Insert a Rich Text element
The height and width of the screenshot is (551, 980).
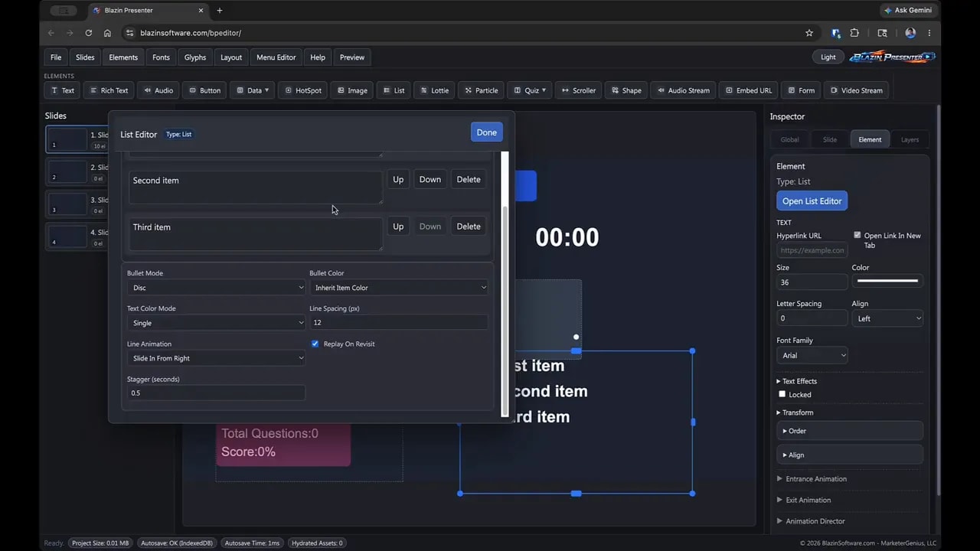pos(108,90)
